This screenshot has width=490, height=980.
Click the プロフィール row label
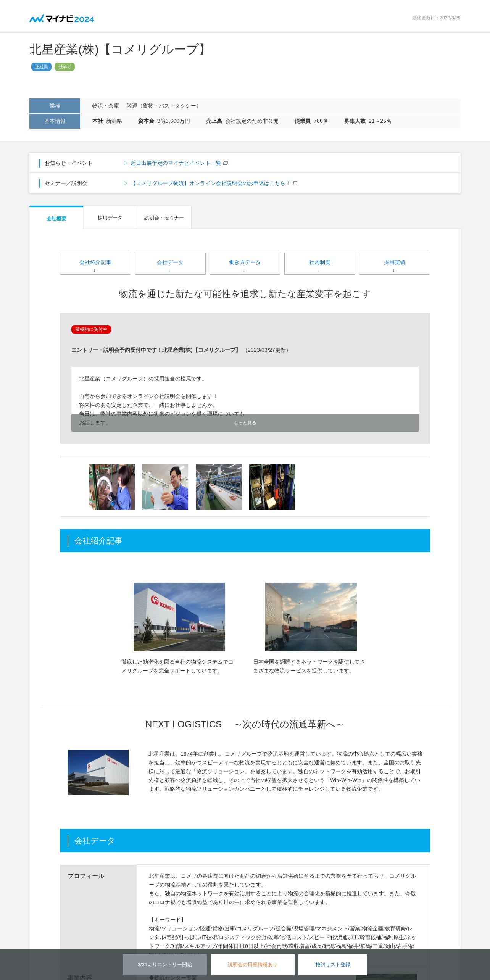pyautogui.click(x=86, y=876)
